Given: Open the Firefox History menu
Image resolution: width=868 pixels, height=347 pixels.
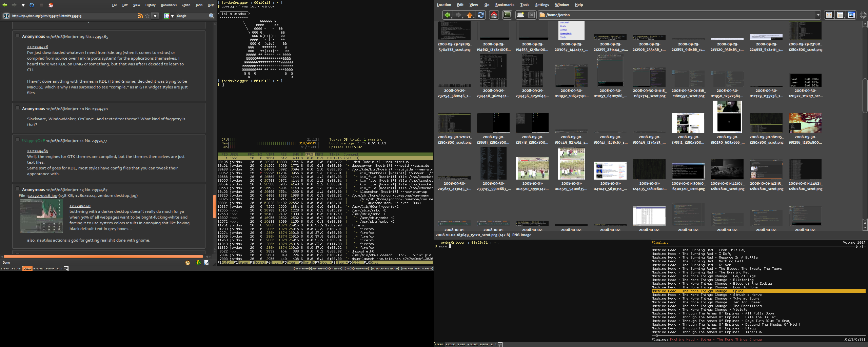Looking at the screenshot, I should pos(150,5).
